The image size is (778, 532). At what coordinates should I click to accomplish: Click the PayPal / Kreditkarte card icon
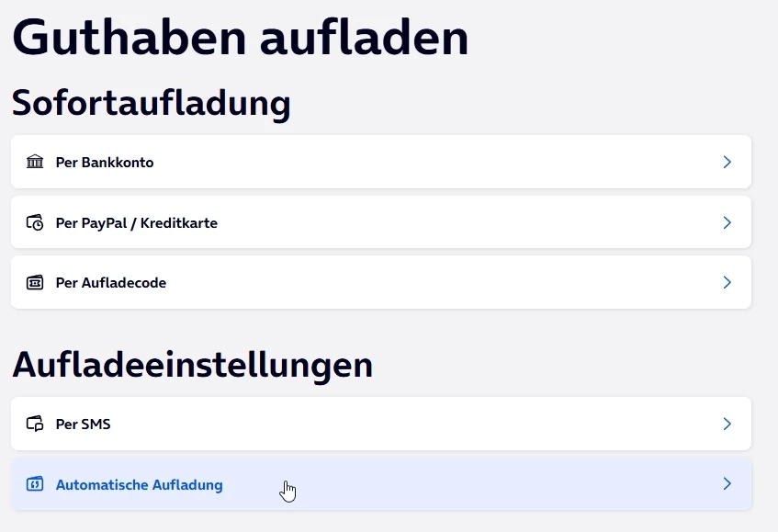tap(35, 222)
